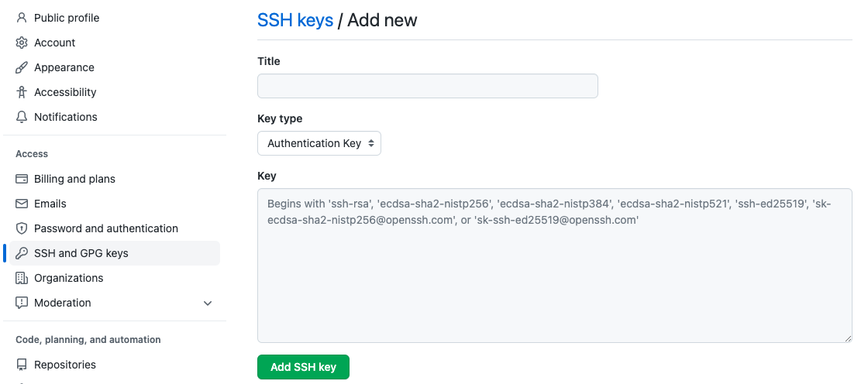Click the Account gear icon

click(x=22, y=43)
